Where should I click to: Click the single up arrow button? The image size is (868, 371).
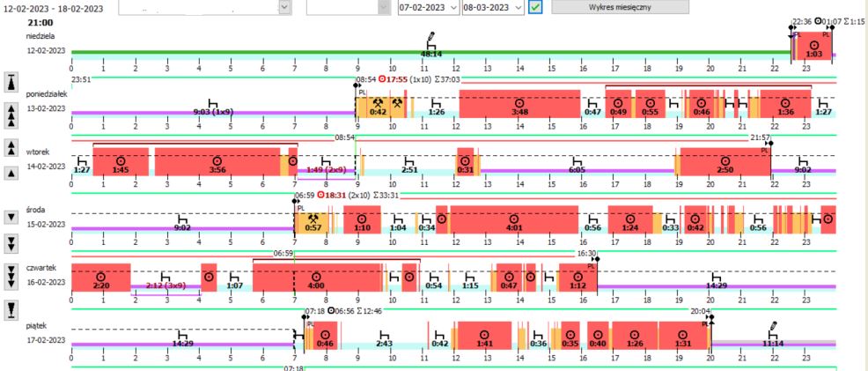tap(11, 174)
